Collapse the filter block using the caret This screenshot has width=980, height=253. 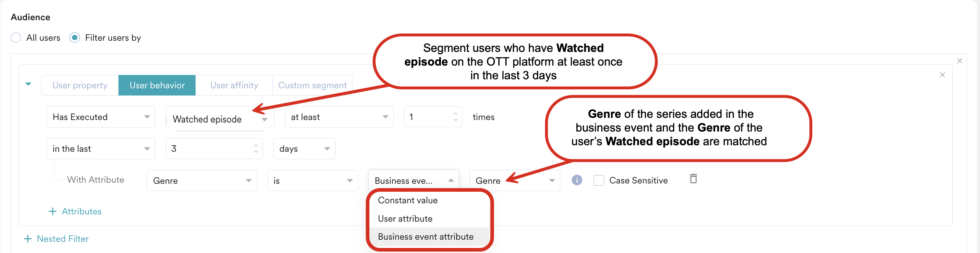click(x=28, y=84)
